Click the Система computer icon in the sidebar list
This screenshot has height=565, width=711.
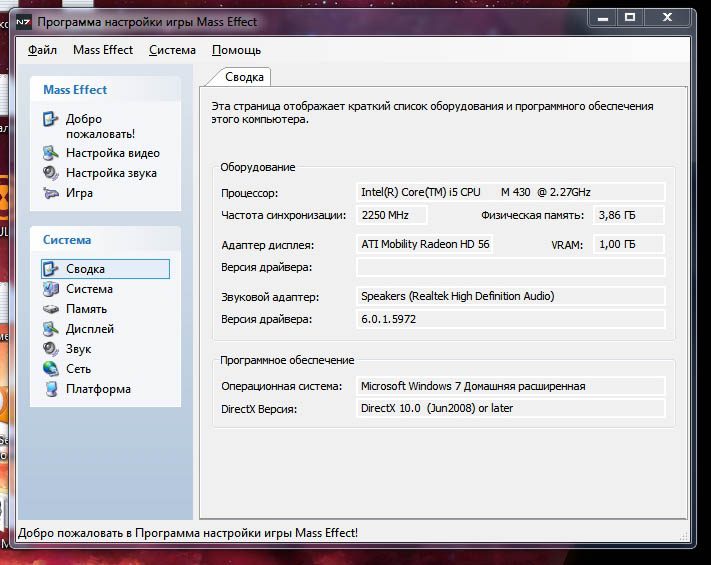click(x=50, y=289)
